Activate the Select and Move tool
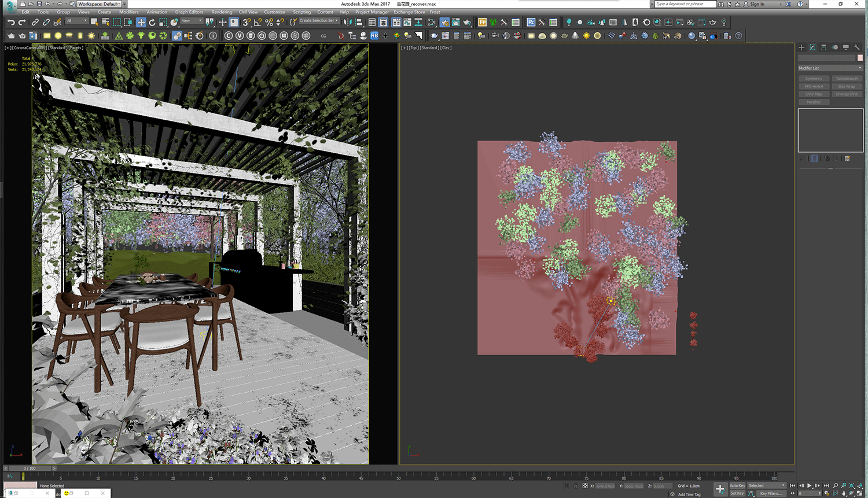This screenshot has height=498, width=868. tap(141, 22)
